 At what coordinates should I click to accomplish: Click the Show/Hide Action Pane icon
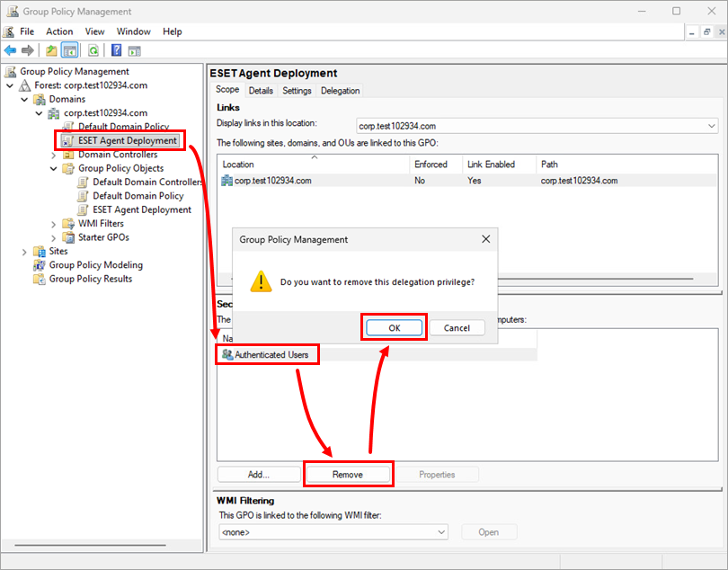[135, 50]
